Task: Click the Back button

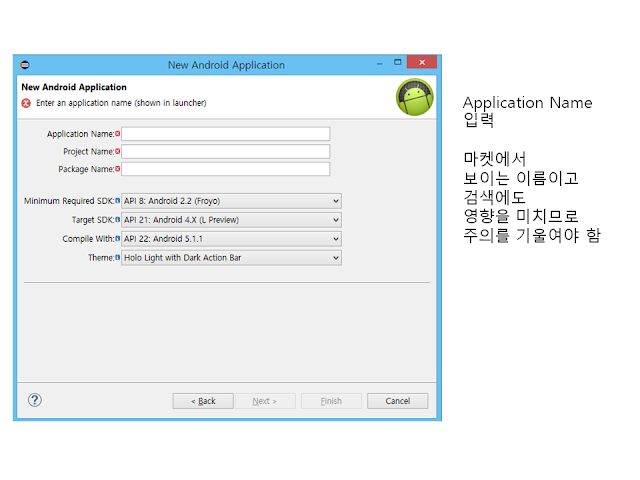Action: (203, 401)
